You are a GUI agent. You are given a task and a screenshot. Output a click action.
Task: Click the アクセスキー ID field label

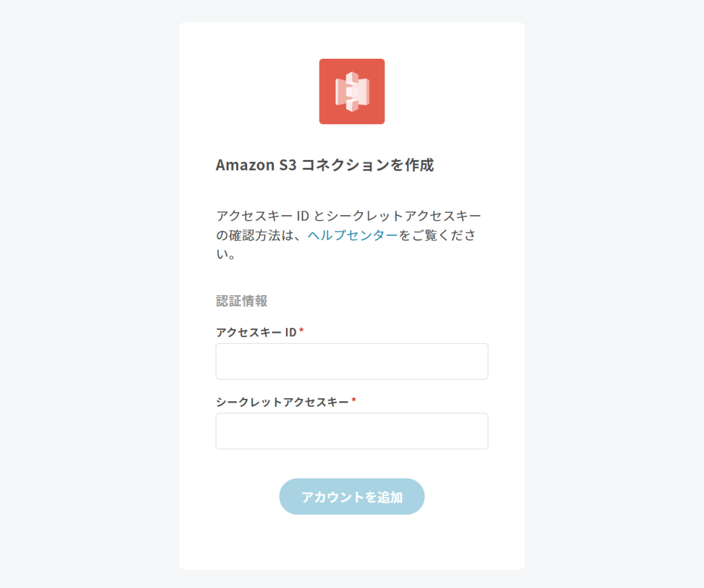click(256, 332)
